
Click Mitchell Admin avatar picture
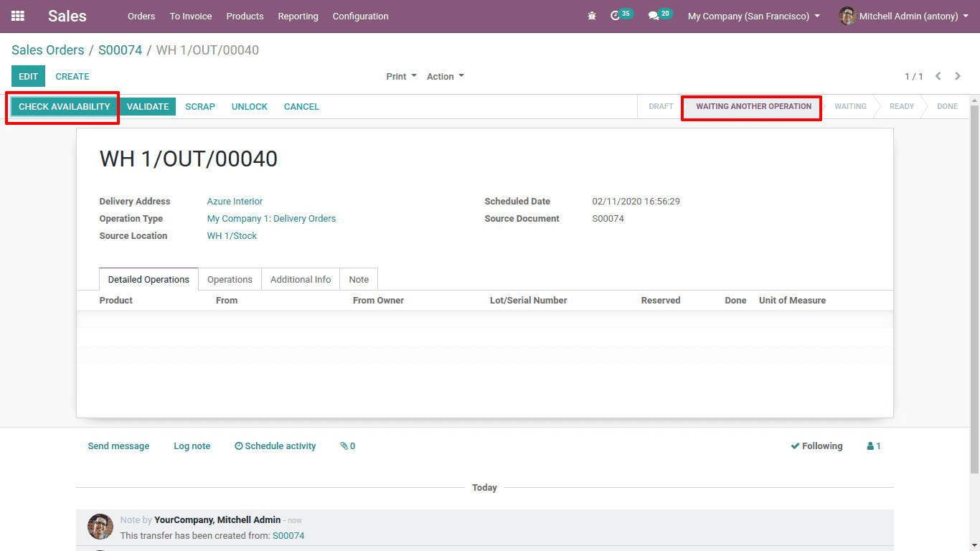point(847,16)
